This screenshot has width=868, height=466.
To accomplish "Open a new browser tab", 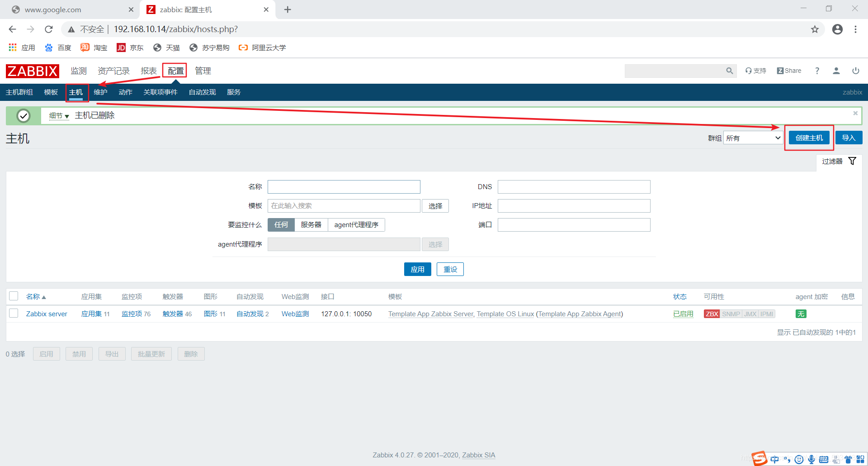I will point(288,10).
